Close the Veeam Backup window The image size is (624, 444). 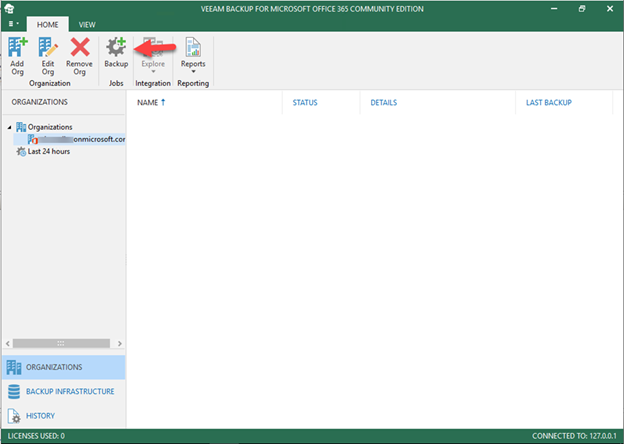(610, 9)
